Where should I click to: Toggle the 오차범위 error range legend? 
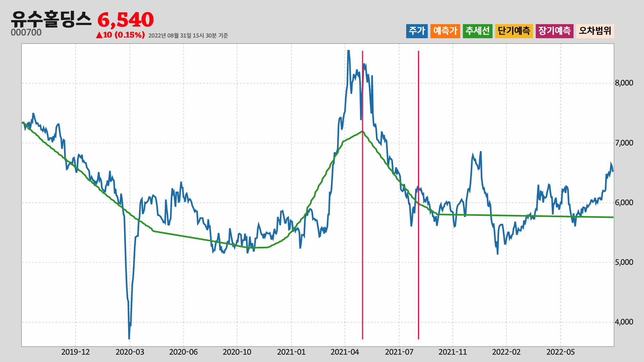(595, 31)
